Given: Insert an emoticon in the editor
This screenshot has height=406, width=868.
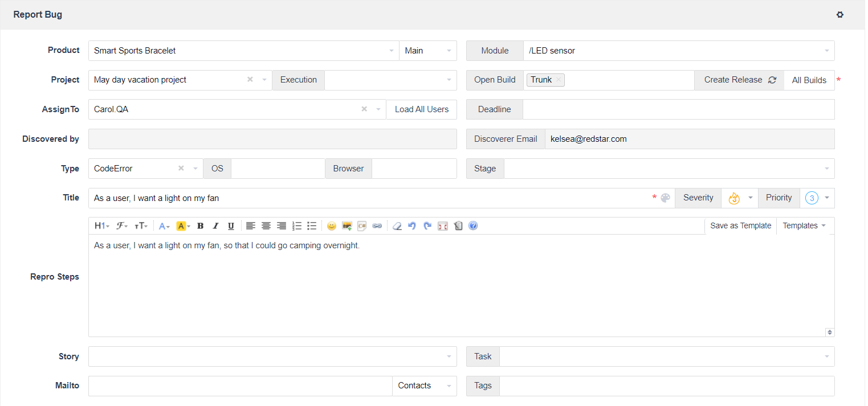Looking at the screenshot, I should point(331,226).
